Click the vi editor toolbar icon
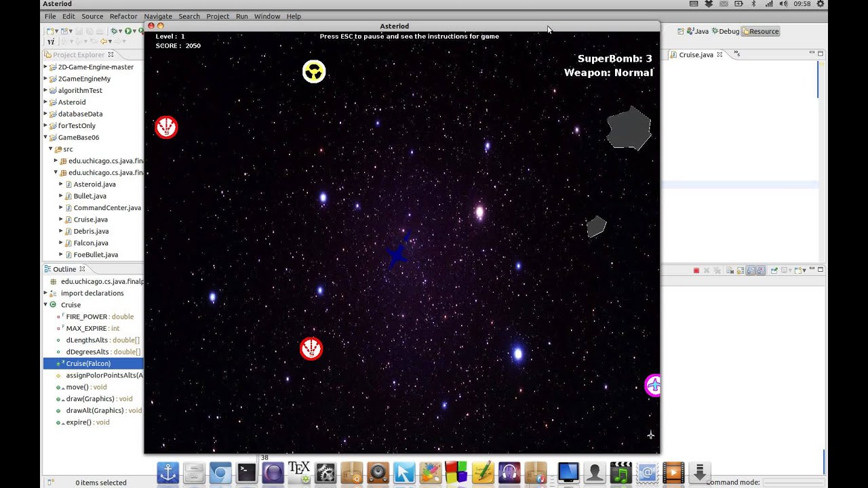 click(50, 42)
